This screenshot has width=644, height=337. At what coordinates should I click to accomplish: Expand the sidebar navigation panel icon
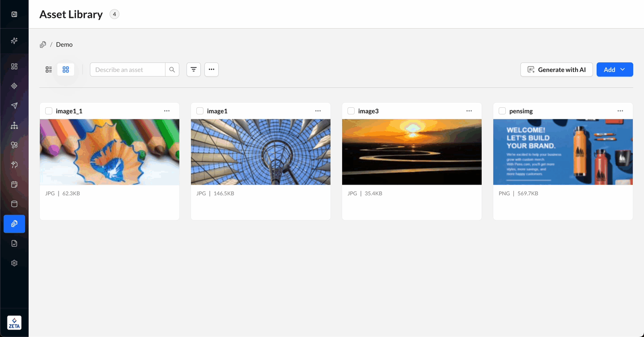pos(14,14)
